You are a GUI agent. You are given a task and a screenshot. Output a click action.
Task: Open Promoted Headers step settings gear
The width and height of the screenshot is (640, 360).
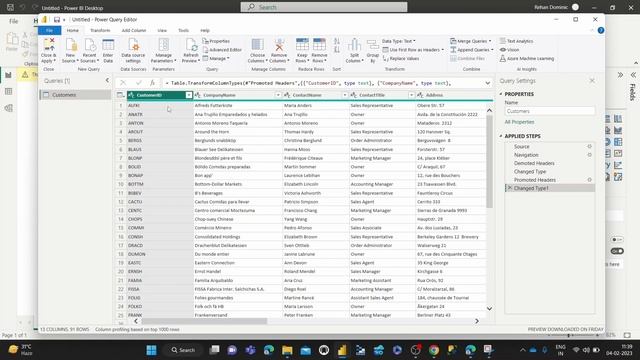[589, 180]
